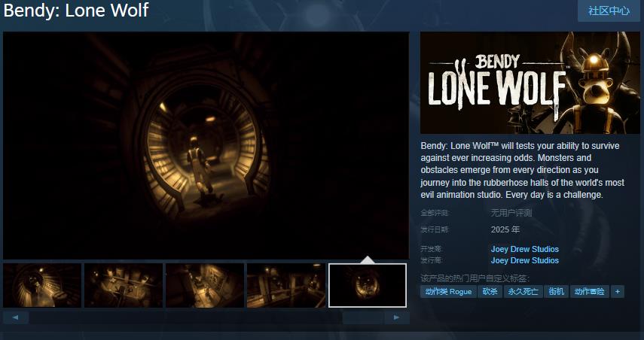This screenshot has width=644, height=340.
Task: Click the right arrow of the thumbnail strip
Action: coord(396,317)
